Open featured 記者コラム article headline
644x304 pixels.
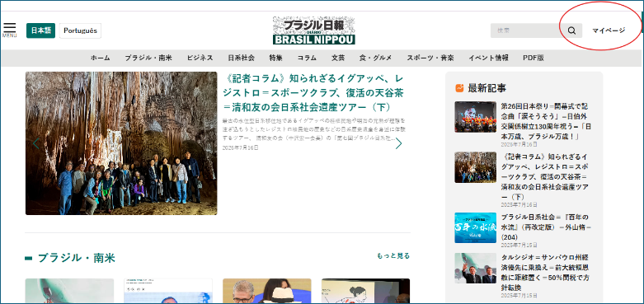point(313,93)
